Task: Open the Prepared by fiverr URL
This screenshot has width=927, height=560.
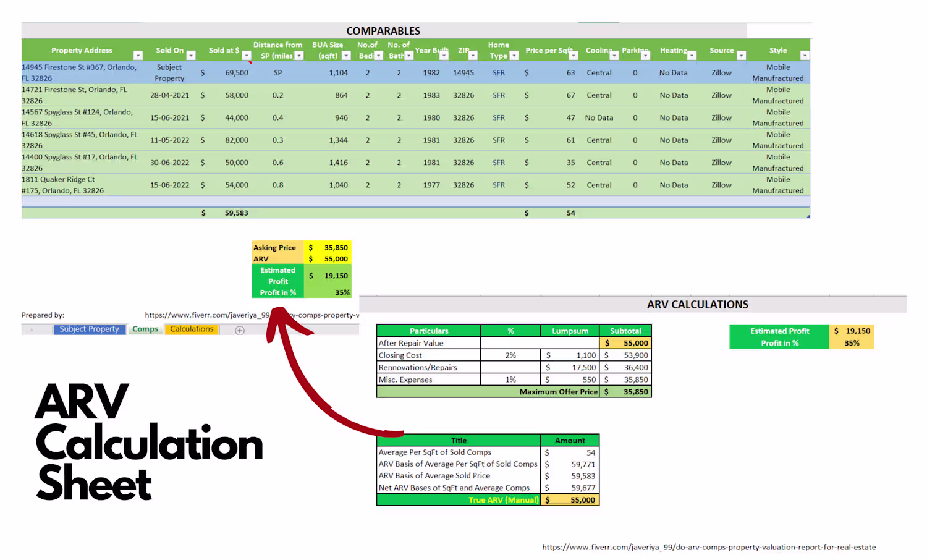Action: coord(252,315)
